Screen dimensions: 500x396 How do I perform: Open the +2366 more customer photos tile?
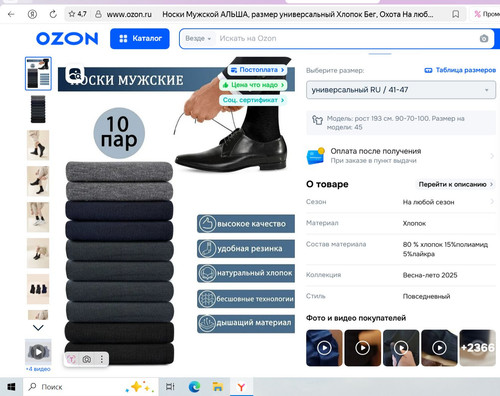pyautogui.click(x=478, y=348)
